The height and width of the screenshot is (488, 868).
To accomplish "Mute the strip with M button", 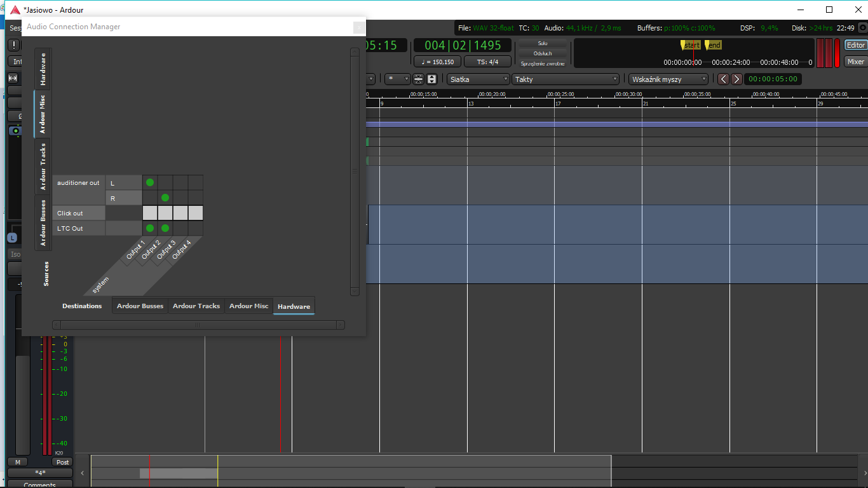I will (x=18, y=462).
